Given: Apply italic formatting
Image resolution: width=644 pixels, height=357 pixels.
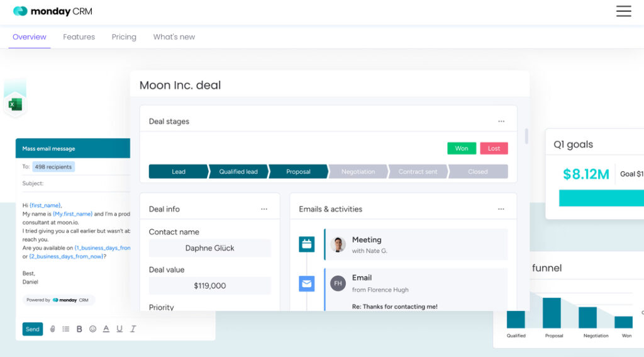Looking at the screenshot, I should pos(133,329).
